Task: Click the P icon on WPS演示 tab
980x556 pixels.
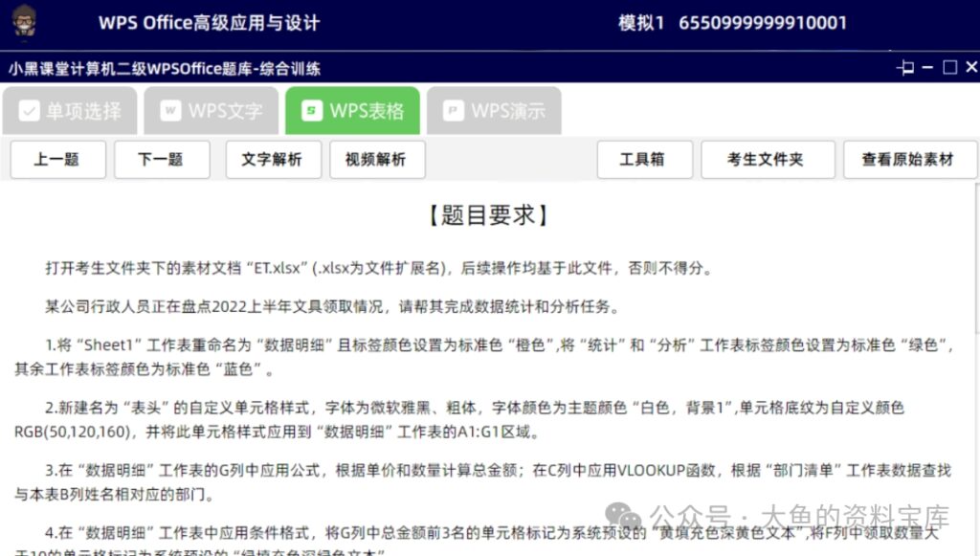Action: pyautogui.click(x=453, y=111)
